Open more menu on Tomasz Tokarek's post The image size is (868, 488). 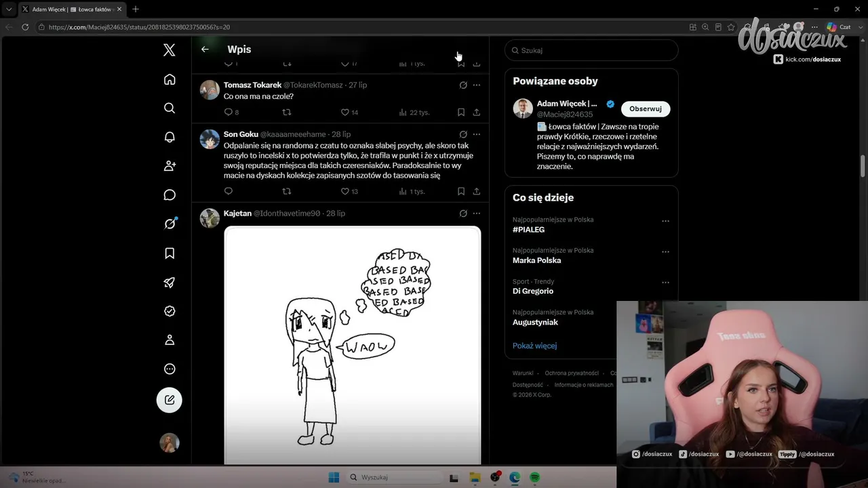pyautogui.click(x=477, y=85)
